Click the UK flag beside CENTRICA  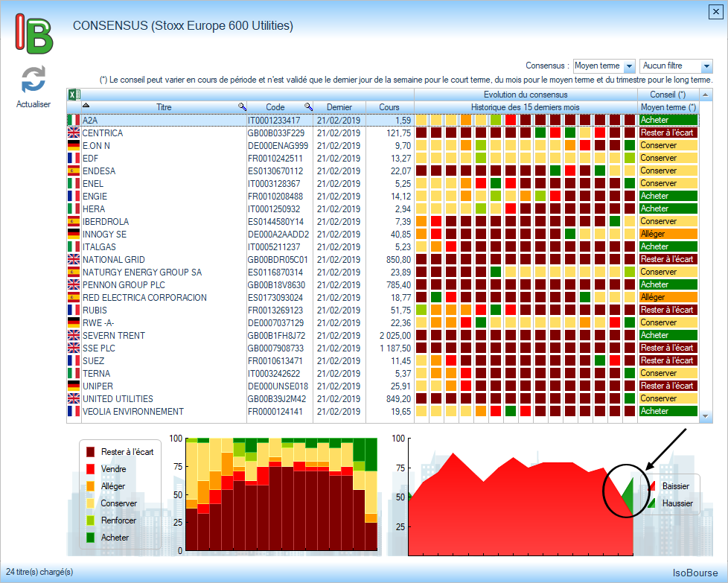click(x=74, y=133)
